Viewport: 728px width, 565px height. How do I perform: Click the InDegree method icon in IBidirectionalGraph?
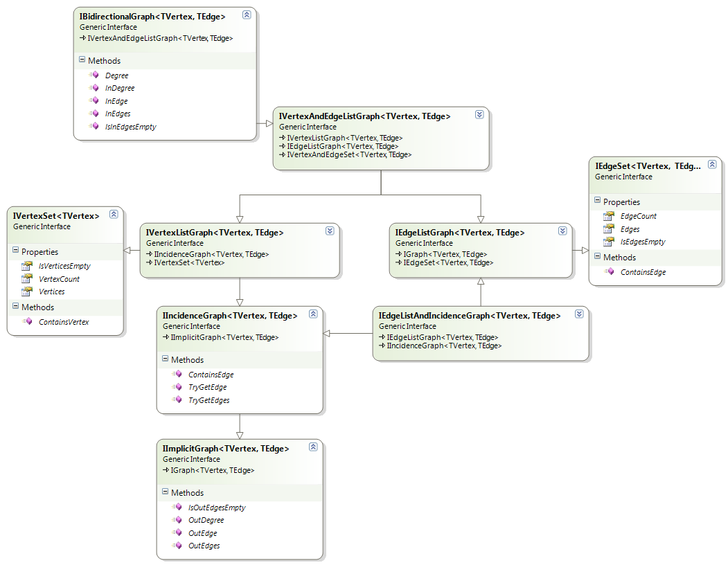(x=94, y=88)
